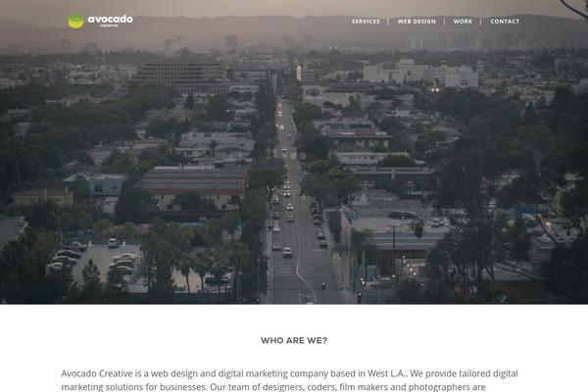588x392 pixels.
Task: Click the "avocado" wordmark beside the logo
Action: click(x=110, y=20)
